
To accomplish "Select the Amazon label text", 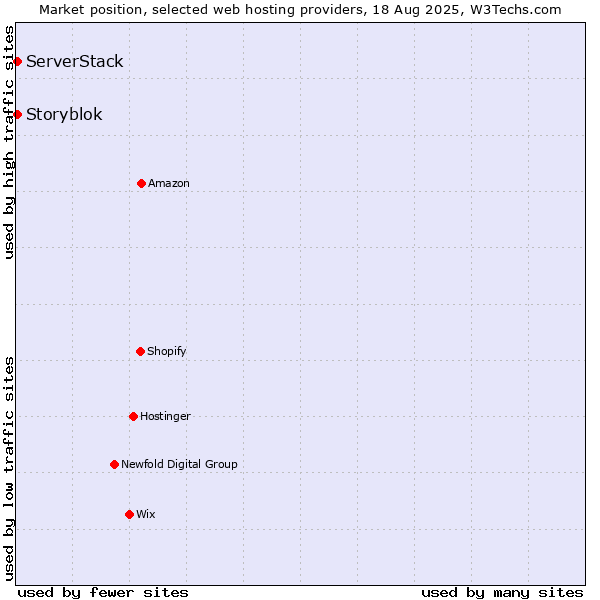I will (x=169, y=183).
